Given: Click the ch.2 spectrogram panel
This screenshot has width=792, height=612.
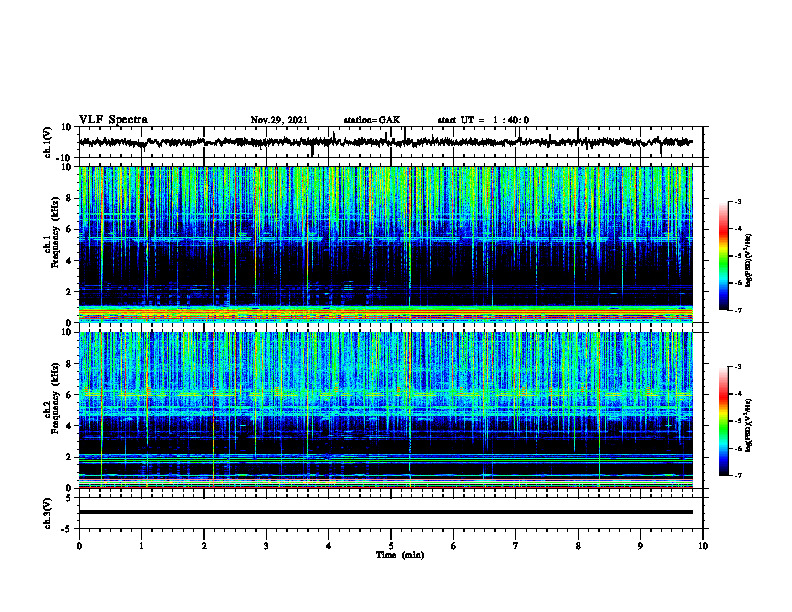Looking at the screenshot, I should tap(386, 410).
